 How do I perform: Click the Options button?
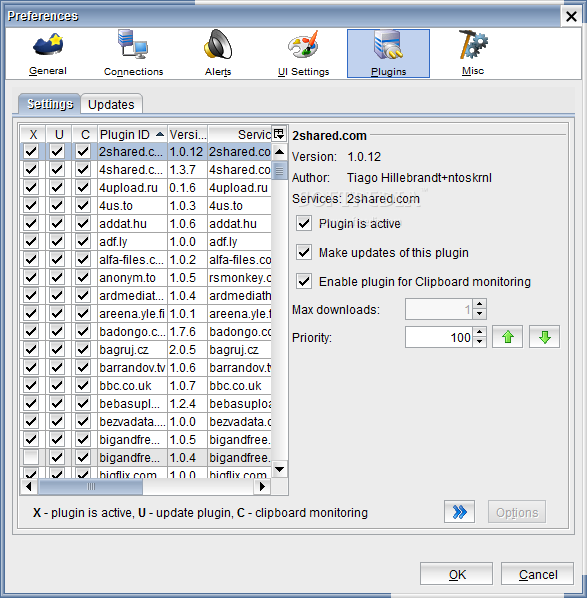517,512
